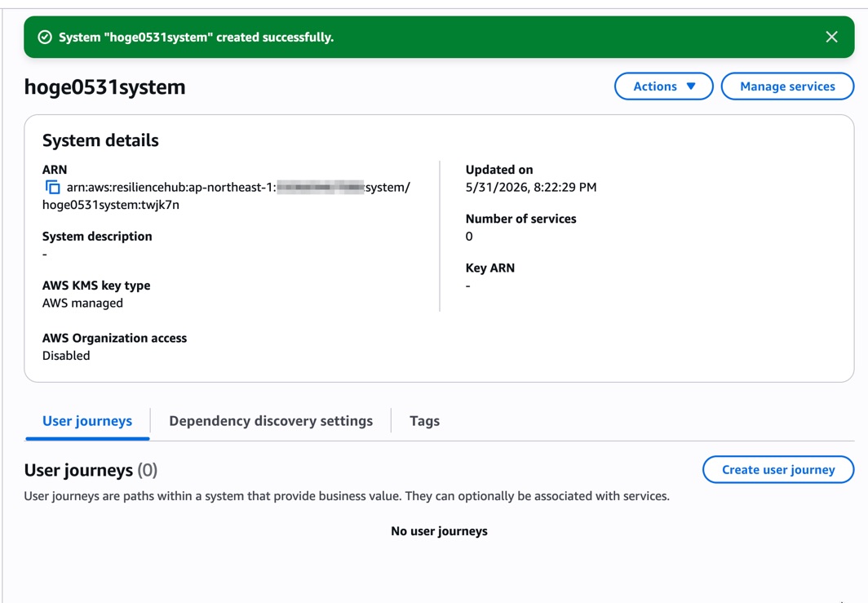Switch to the User journeys tab

click(x=87, y=421)
